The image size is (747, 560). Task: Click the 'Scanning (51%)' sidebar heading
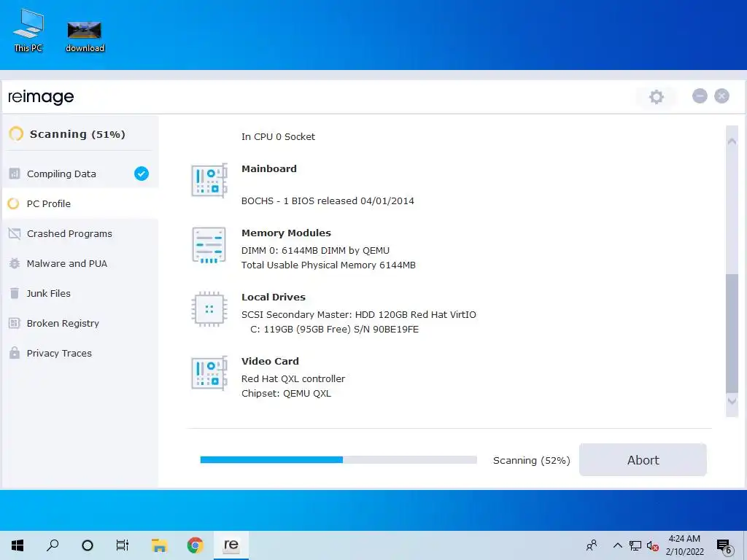(x=77, y=134)
